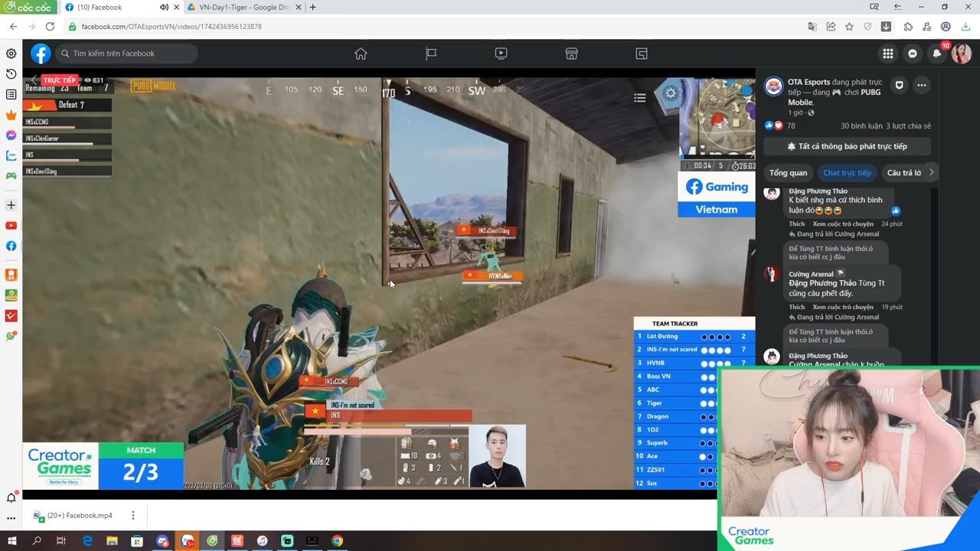Open video overlay list menu icon
Viewport: 980px width, 551px height.
pyautogui.click(x=640, y=97)
